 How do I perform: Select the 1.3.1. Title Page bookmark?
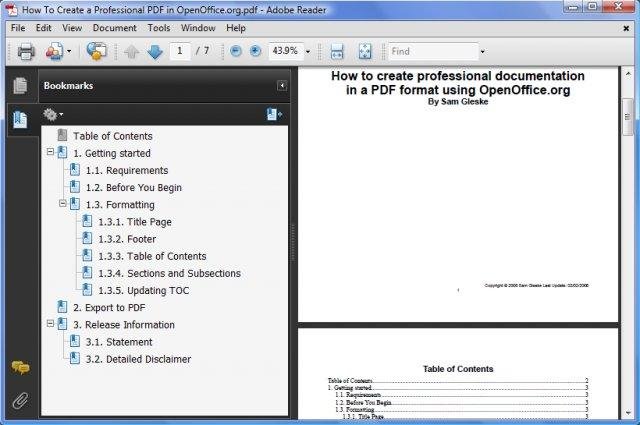point(135,222)
